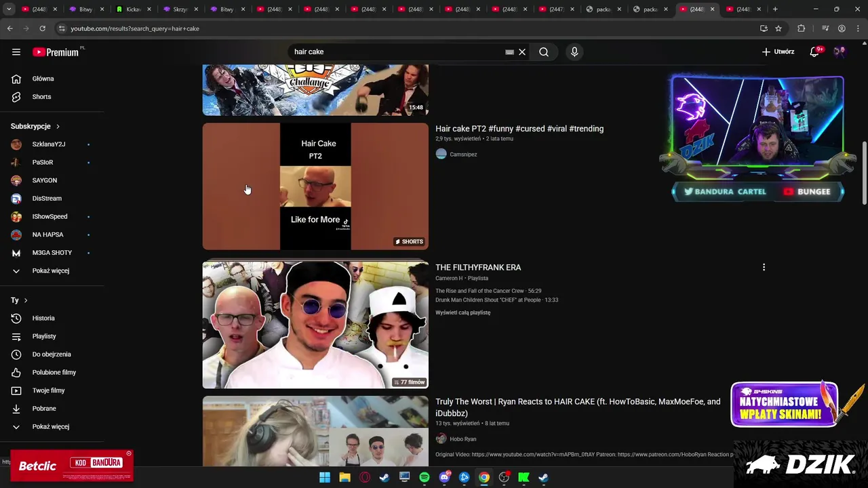
Task: Open the on-screen keyboard icon in search box
Action: point(509,52)
